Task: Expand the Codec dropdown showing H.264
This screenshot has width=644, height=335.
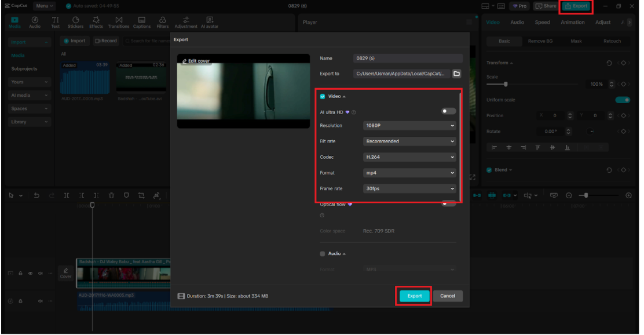Action: (x=410, y=157)
